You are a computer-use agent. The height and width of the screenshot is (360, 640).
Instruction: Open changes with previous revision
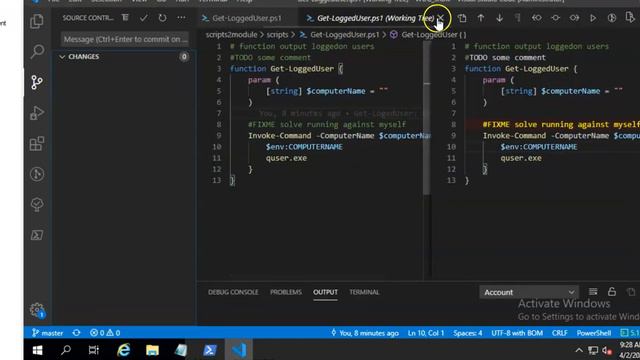(x=536, y=18)
